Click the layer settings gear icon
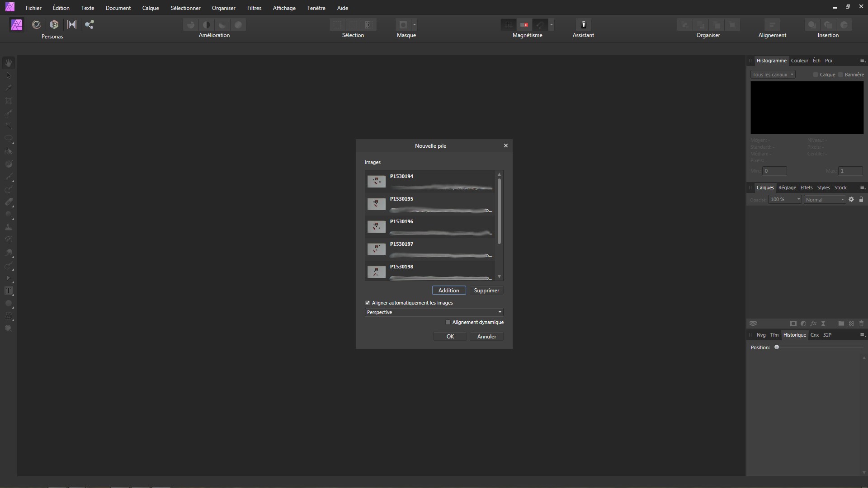The width and height of the screenshot is (868, 488). click(851, 199)
